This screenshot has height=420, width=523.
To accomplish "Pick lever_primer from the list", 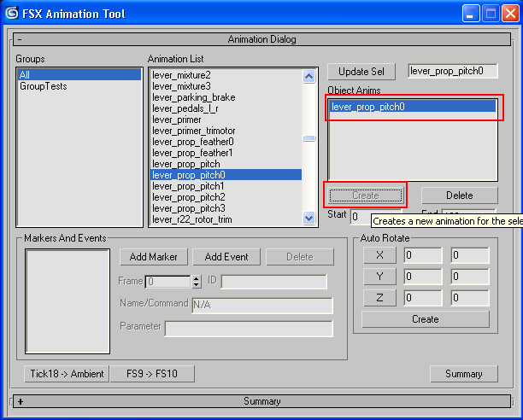I will pyautogui.click(x=226, y=120).
